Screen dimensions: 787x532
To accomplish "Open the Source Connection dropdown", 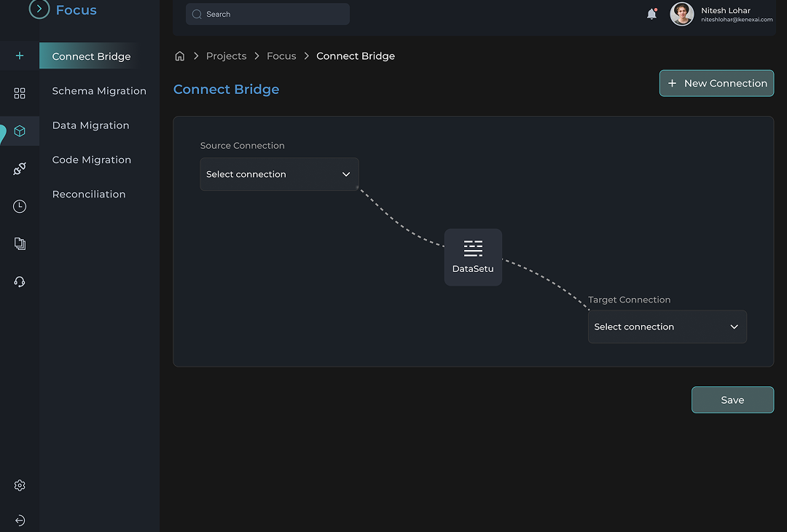I will (279, 174).
